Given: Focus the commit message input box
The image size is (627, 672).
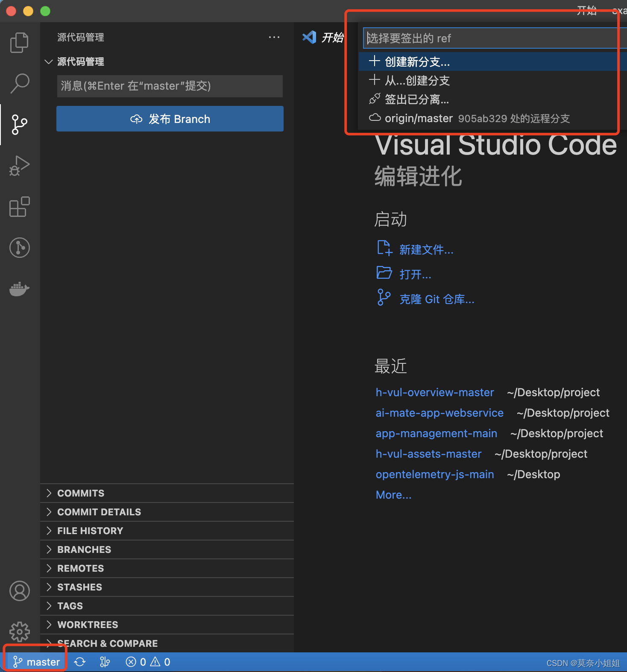Looking at the screenshot, I should pyautogui.click(x=170, y=86).
